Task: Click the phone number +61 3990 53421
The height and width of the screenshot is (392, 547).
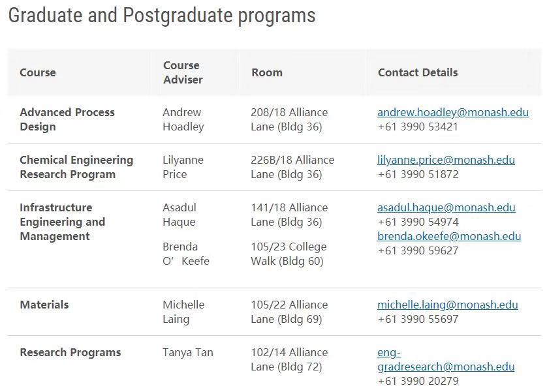Action: tap(418, 127)
